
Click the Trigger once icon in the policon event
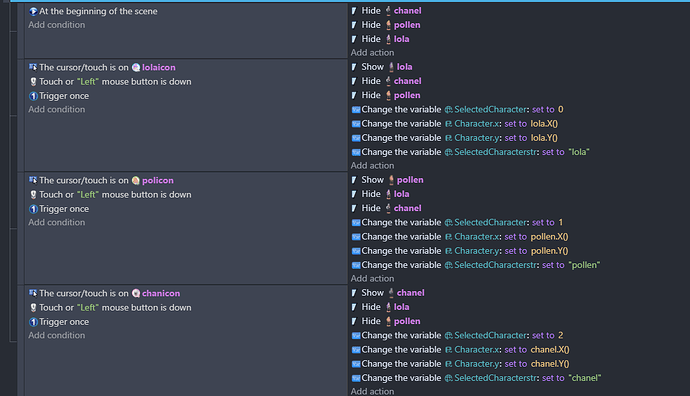coord(33,209)
